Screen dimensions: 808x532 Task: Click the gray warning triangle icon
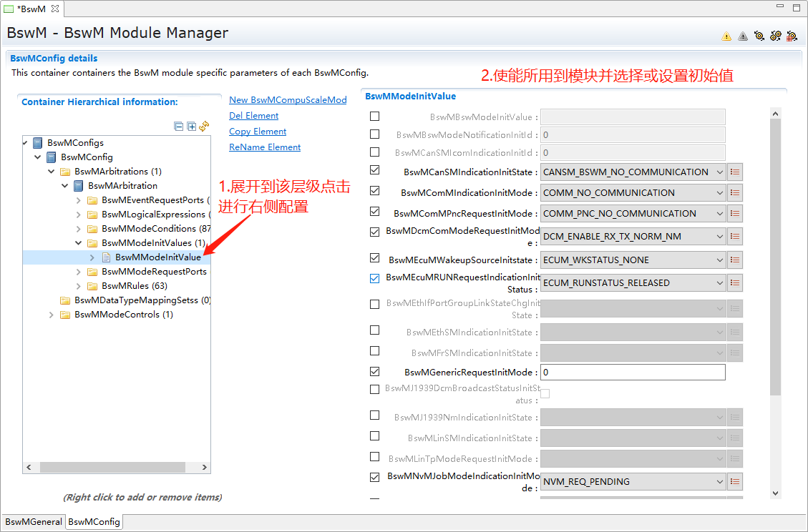click(743, 36)
